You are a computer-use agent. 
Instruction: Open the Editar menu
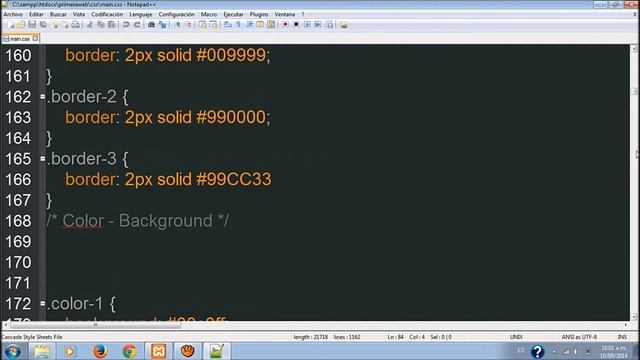tap(36, 14)
